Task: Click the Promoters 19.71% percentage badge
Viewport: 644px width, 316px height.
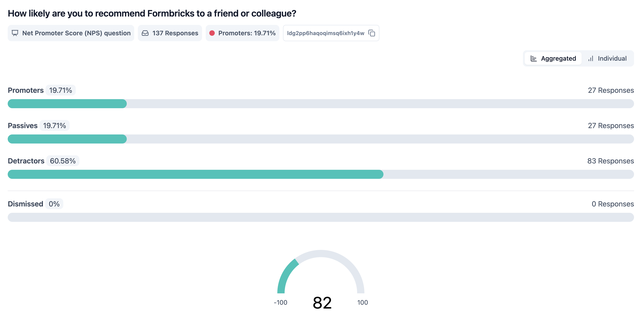Action: tap(61, 90)
